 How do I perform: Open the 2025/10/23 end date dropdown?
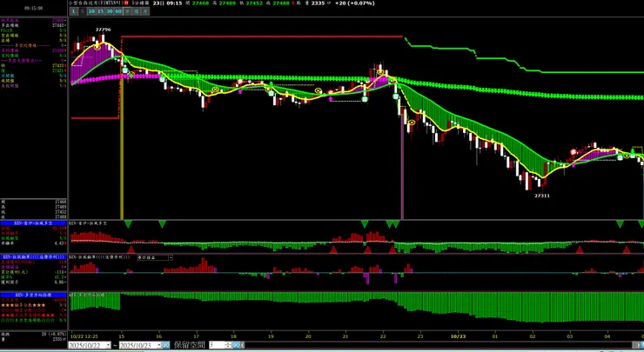[158, 345]
